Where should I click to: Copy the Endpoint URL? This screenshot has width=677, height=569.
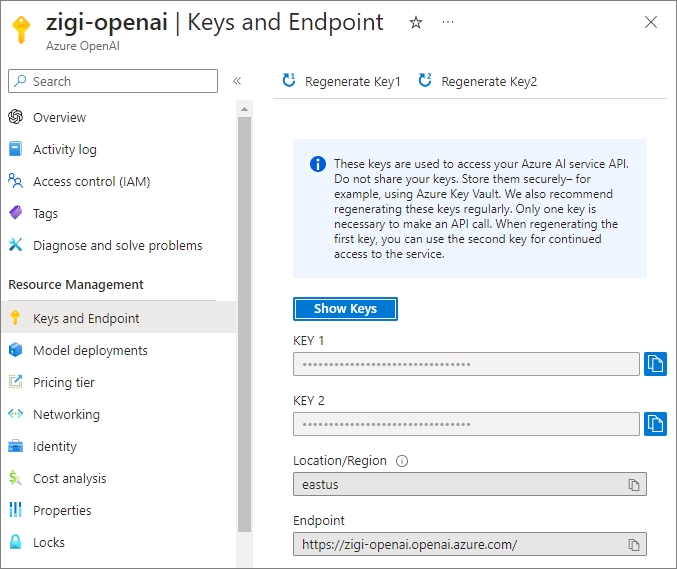[x=633, y=544]
